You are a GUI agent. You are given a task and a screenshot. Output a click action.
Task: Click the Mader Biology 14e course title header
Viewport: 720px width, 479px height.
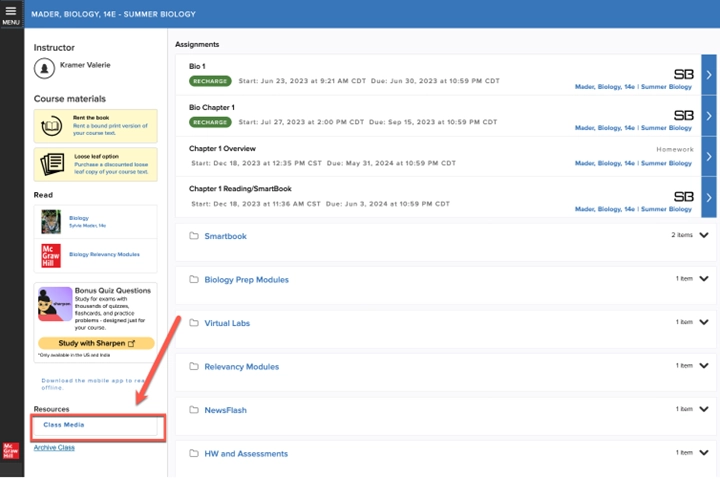tap(113, 14)
